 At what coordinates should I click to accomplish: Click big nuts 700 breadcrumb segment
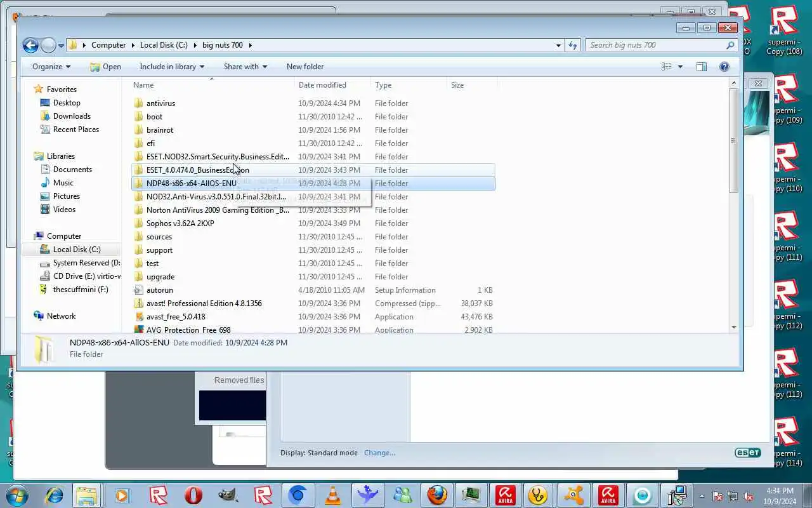point(223,45)
